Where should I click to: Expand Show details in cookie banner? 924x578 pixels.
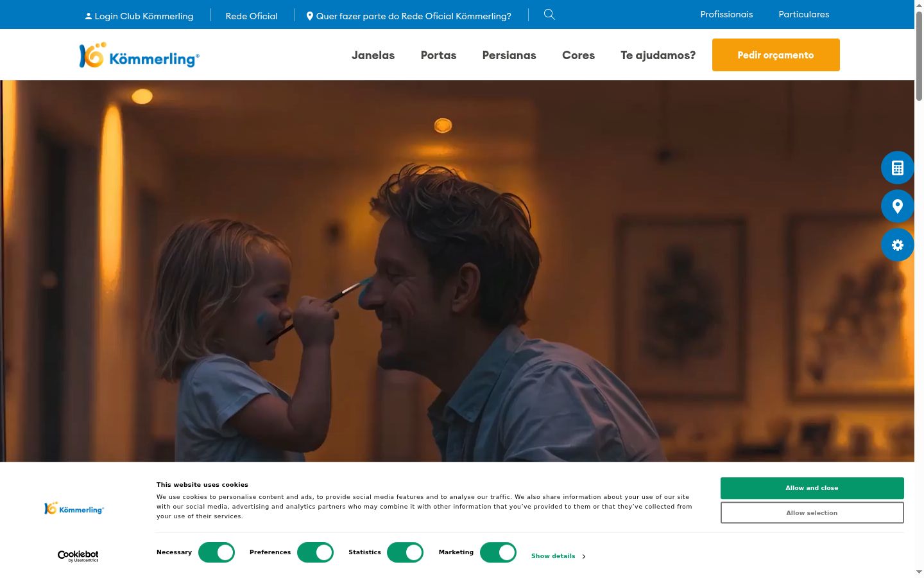click(x=558, y=556)
